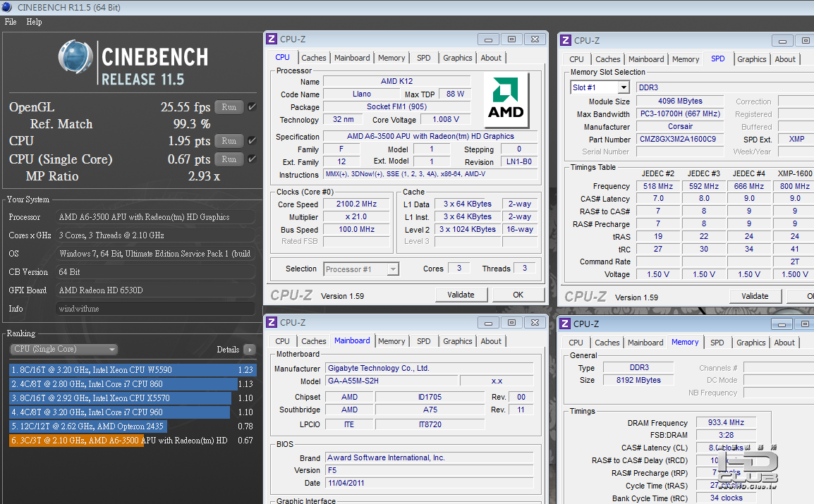Click Level 2 cache 3 x 1024 KBytes
The width and height of the screenshot is (814, 504).
467,229
